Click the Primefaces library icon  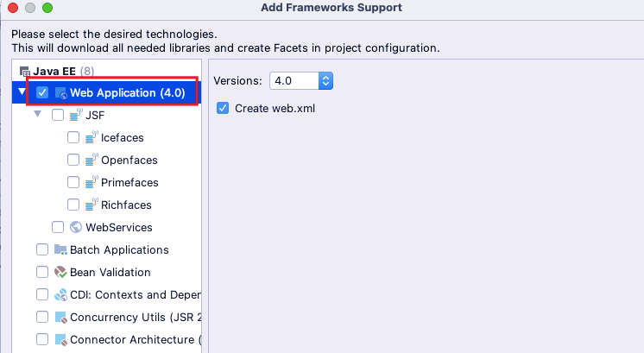point(92,182)
